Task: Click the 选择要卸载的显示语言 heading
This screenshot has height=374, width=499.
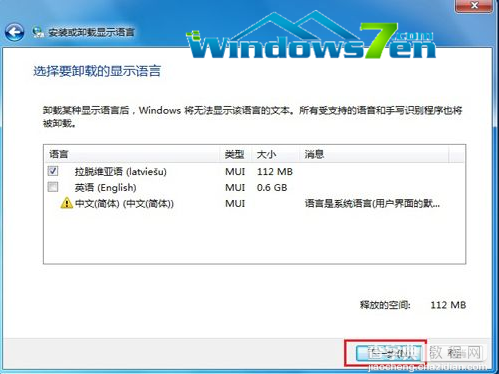Action: tap(97, 71)
